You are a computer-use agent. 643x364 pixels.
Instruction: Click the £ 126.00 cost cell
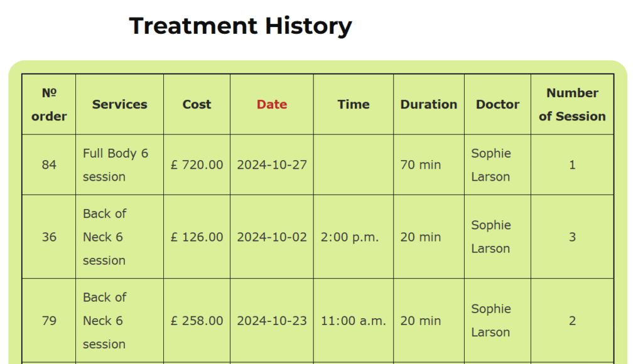coord(197,237)
